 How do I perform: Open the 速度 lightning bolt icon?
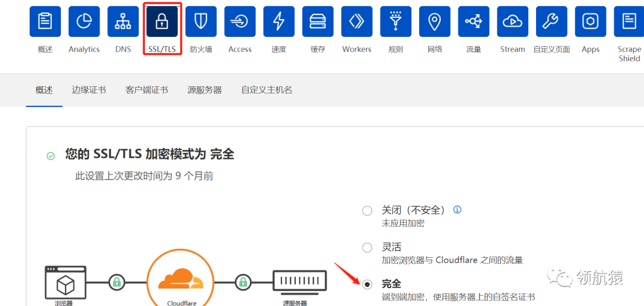[x=279, y=21]
